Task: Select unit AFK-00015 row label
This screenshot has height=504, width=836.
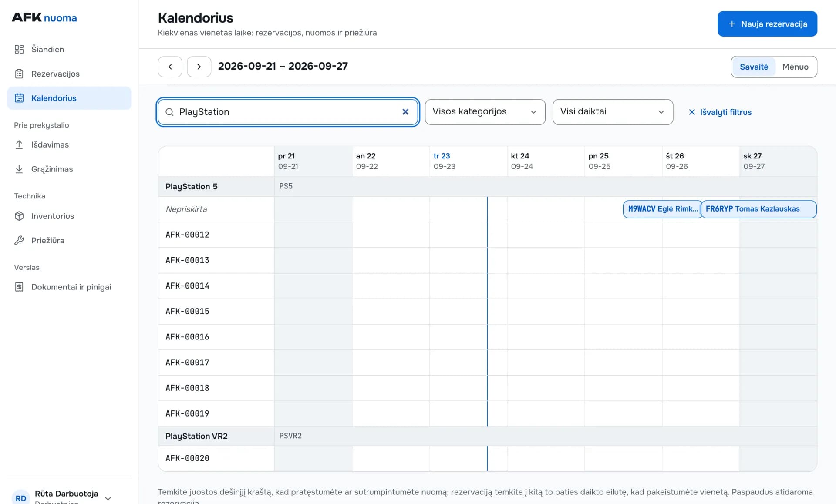Action: click(x=187, y=312)
